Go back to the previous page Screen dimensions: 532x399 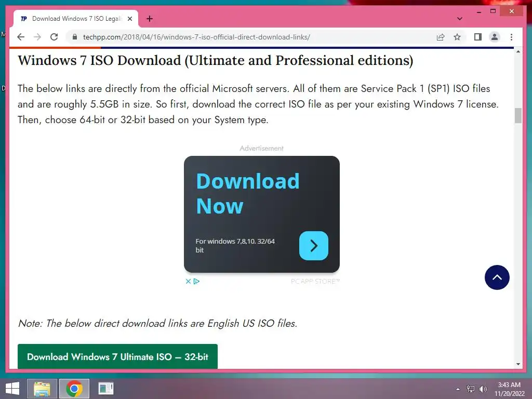21,37
